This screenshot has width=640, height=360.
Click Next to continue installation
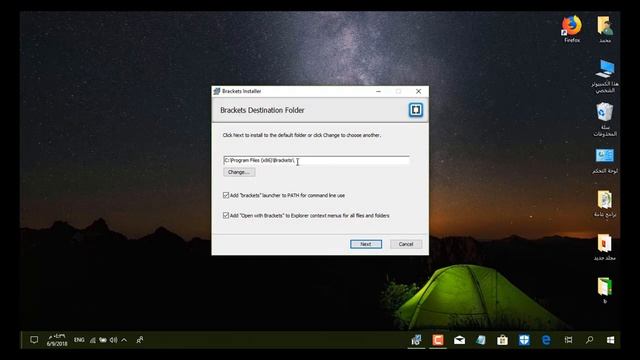click(x=366, y=244)
